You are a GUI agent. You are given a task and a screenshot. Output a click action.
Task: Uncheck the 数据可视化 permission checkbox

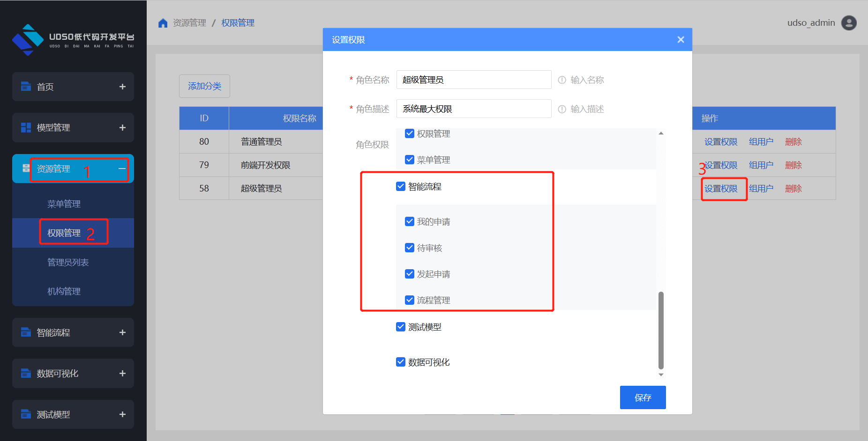(x=401, y=362)
